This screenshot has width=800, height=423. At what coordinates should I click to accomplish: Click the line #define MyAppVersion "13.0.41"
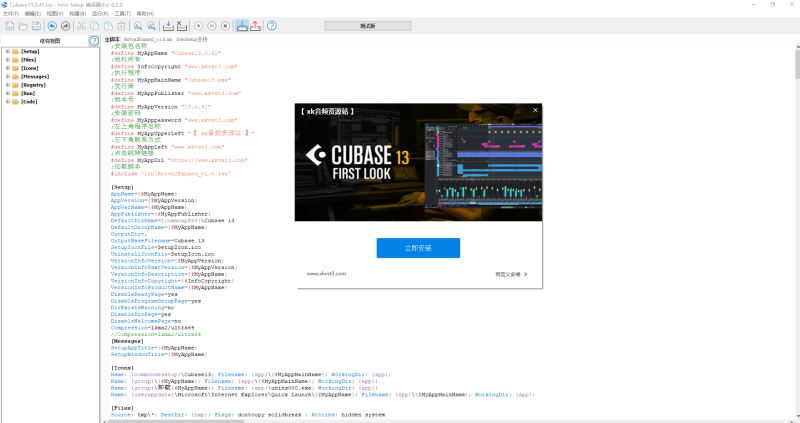[161, 107]
